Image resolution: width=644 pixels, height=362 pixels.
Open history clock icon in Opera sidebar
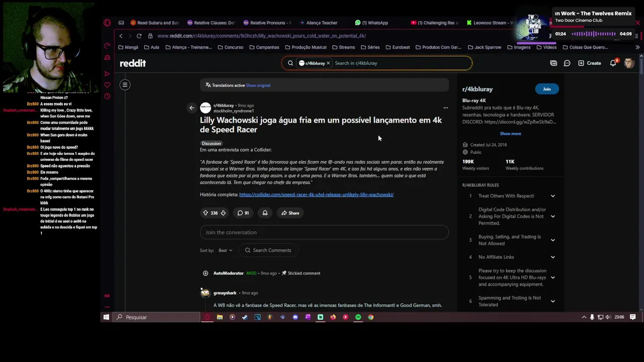tap(107, 96)
